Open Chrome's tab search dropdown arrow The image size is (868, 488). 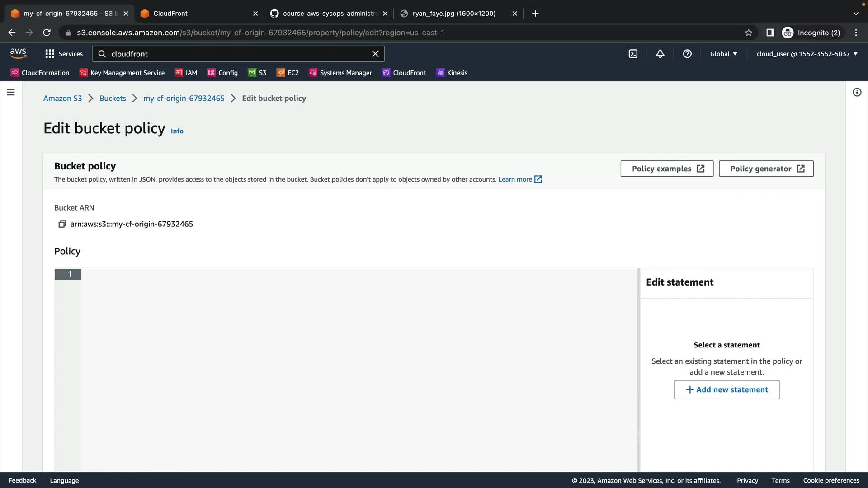pos(856,14)
